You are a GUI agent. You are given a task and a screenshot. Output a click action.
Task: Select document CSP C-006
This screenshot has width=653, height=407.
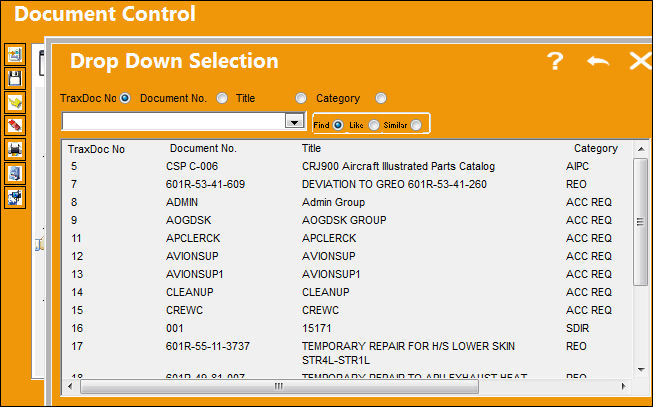[x=192, y=166]
